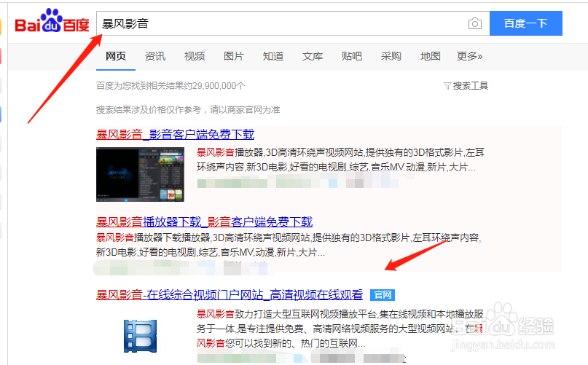Click the blue film strip thumbnail
588x365 pixels.
click(140, 336)
